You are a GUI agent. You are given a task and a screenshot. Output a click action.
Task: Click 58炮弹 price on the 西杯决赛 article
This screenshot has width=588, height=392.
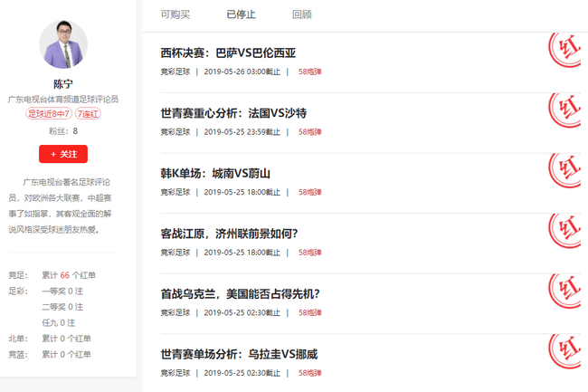[309, 72]
